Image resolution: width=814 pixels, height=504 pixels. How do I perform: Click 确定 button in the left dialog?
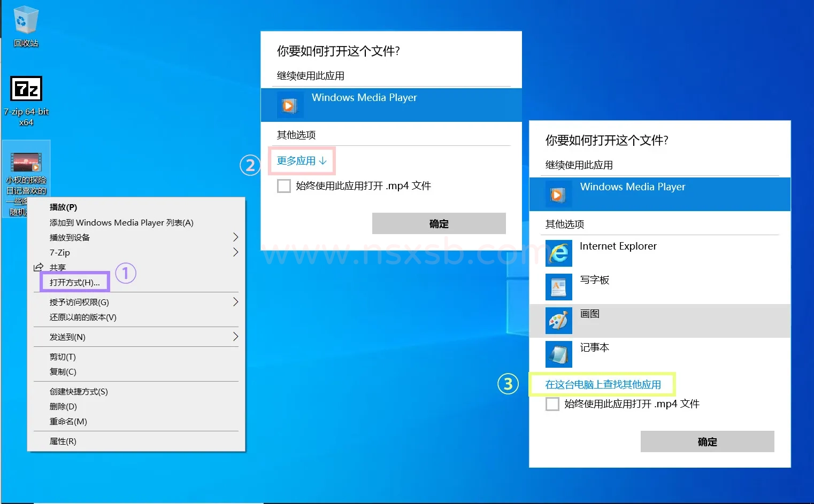click(x=439, y=223)
